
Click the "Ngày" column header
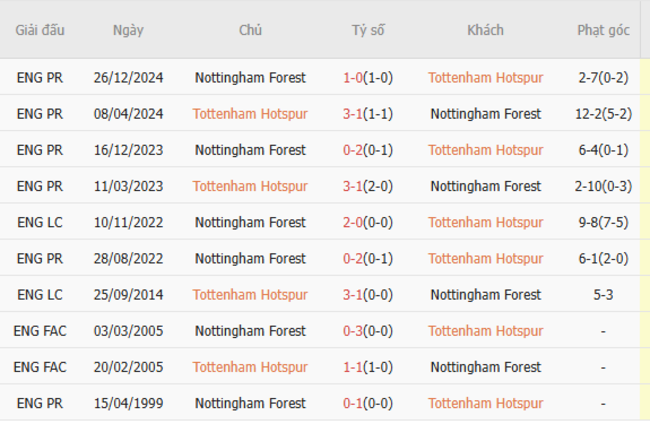(x=128, y=30)
